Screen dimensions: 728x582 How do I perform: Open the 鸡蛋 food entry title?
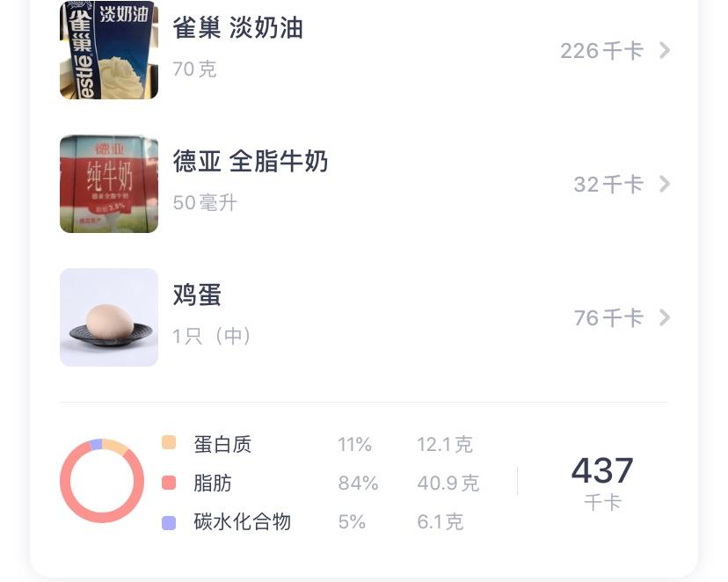197,295
